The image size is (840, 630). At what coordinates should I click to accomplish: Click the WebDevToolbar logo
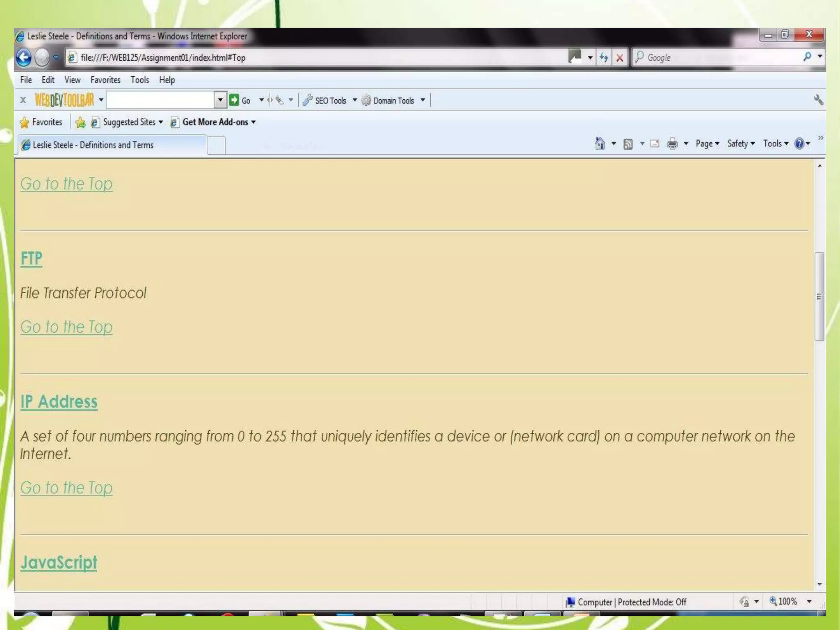(x=64, y=100)
